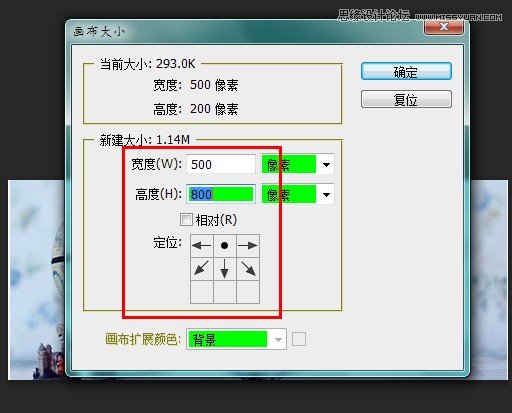The width and height of the screenshot is (512, 413).
Task: Click the 复位 button
Action: (x=406, y=99)
